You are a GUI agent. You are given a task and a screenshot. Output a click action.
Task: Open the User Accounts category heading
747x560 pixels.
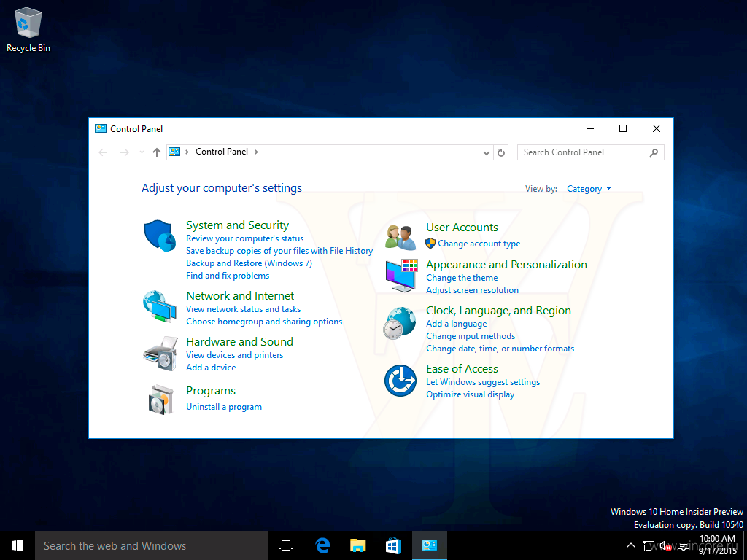(462, 227)
